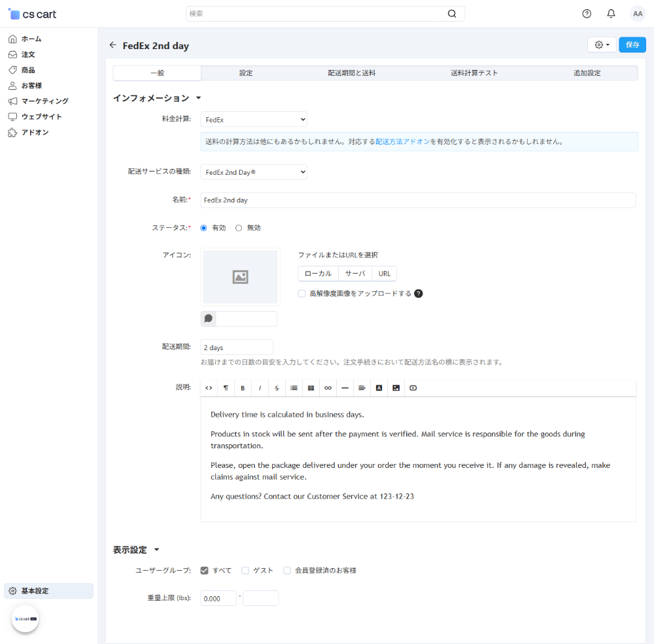Open the 配送サービスの種類 dropdown

(254, 172)
